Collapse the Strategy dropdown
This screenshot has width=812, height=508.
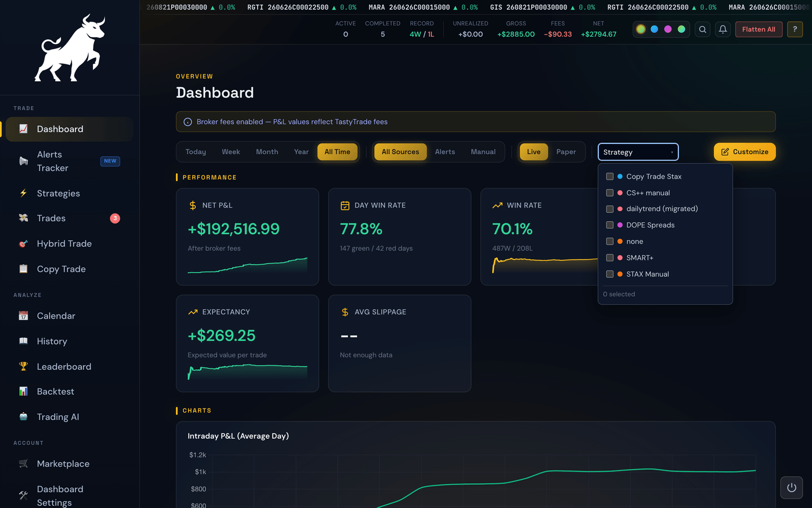click(638, 152)
